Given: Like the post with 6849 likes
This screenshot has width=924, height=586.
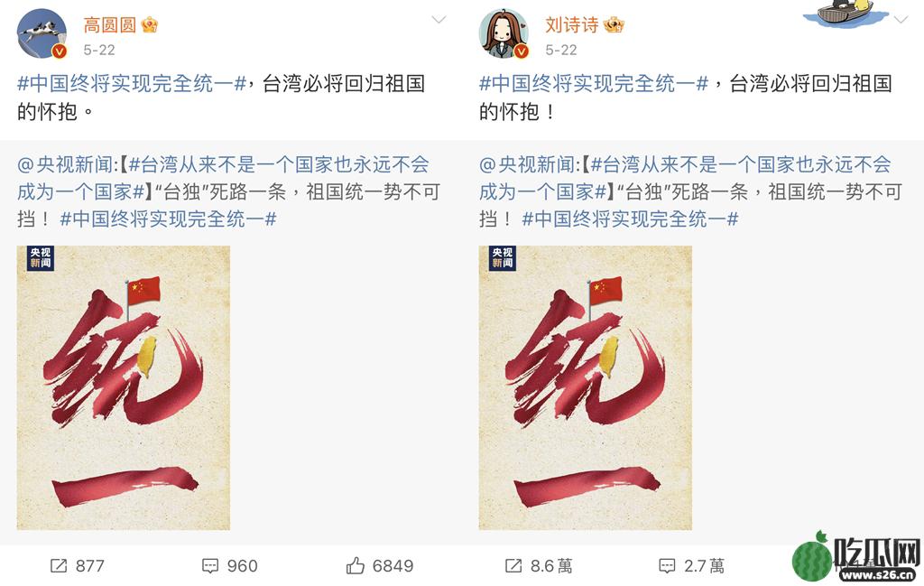Looking at the screenshot, I should (x=355, y=566).
